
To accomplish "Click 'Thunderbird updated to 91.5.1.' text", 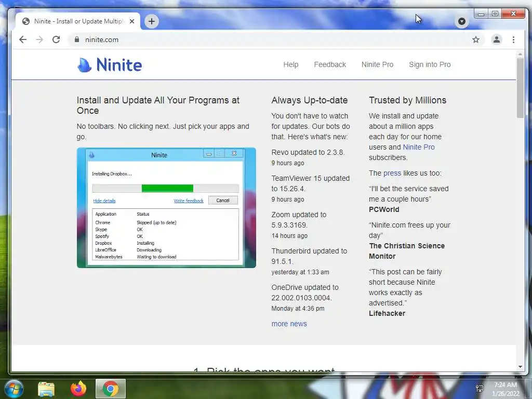I will click(x=309, y=256).
